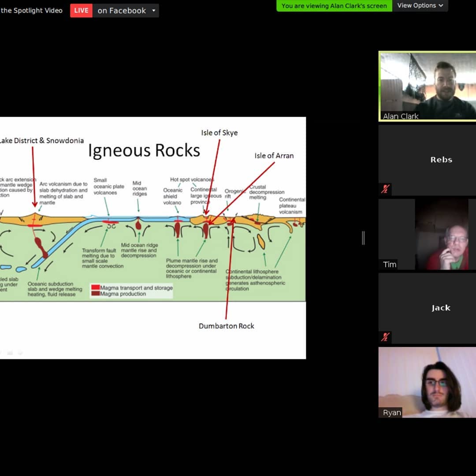The image size is (476, 476).
Task: Click the 'Isle of Skye' label on the slide
Action: [x=219, y=133]
